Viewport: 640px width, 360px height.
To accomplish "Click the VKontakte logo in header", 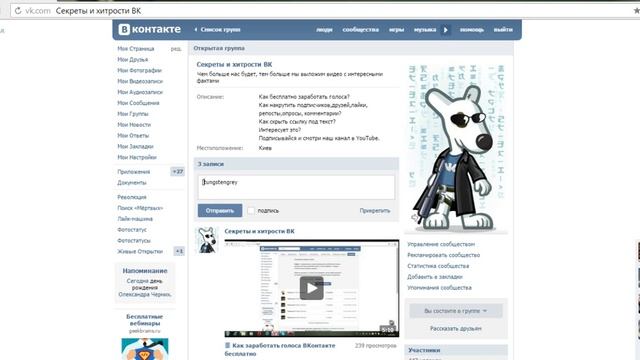I will pos(149,29).
